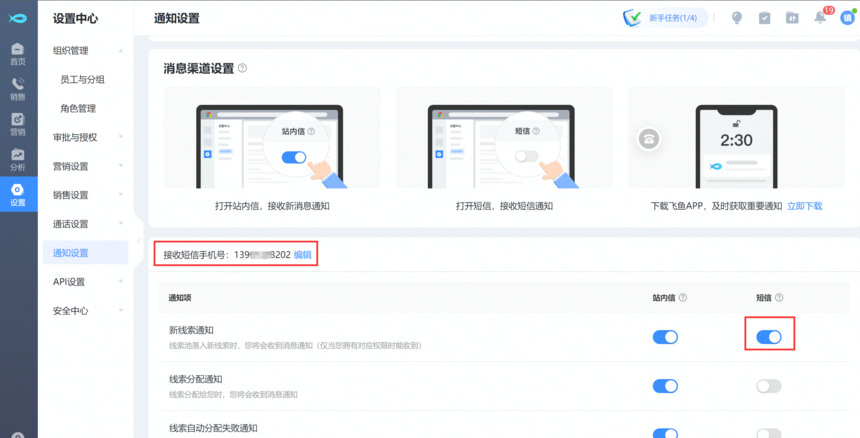Screen dimensions: 860x438
Task: Expand the 审批与授权 section arrow
Action: [121, 137]
